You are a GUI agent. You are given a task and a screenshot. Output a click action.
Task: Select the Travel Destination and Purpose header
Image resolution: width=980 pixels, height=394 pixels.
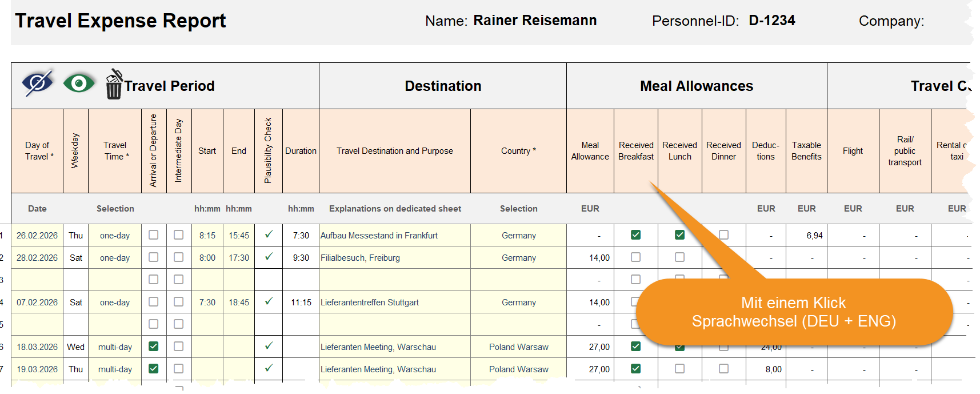point(394,151)
